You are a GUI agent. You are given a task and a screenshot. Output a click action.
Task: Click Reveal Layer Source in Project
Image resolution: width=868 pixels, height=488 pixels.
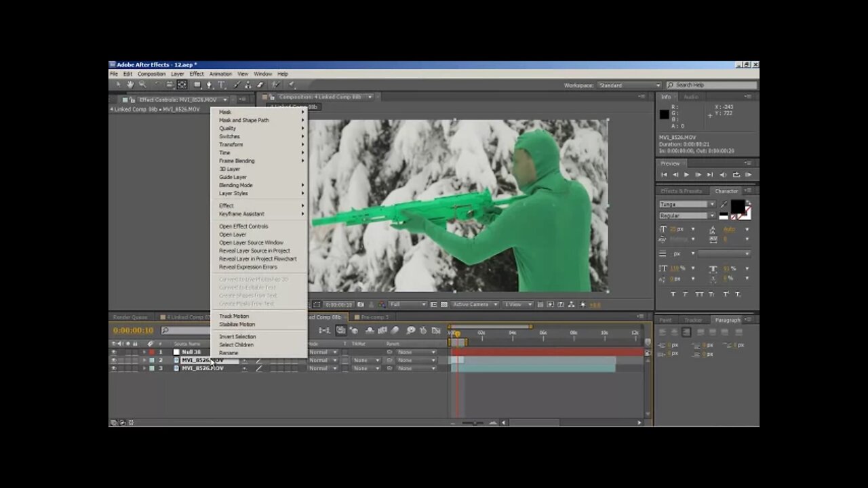pos(254,251)
